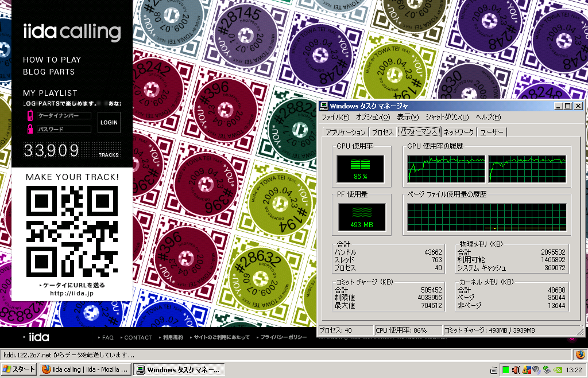
Task: Click the safely remove hardware tray icon
Action: (x=547, y=370)
